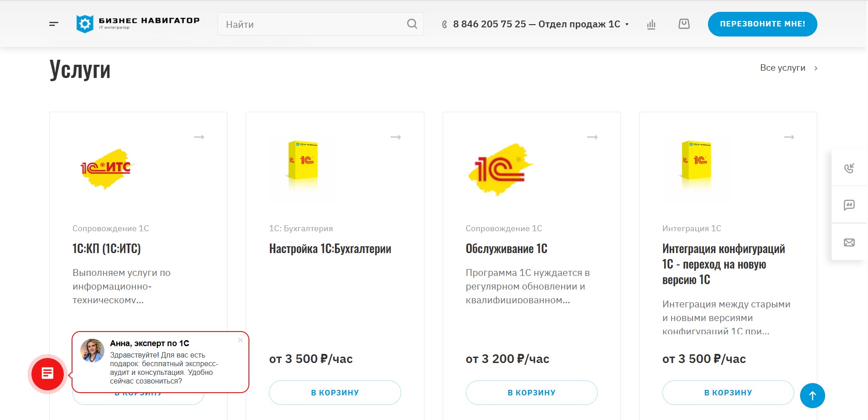Close Анна's chat popup

[x=240, y=340]
